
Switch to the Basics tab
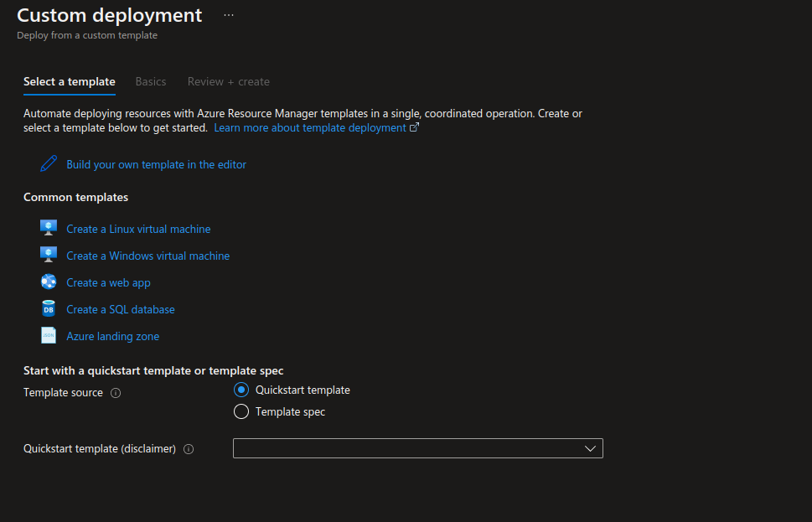click(151, 81)
